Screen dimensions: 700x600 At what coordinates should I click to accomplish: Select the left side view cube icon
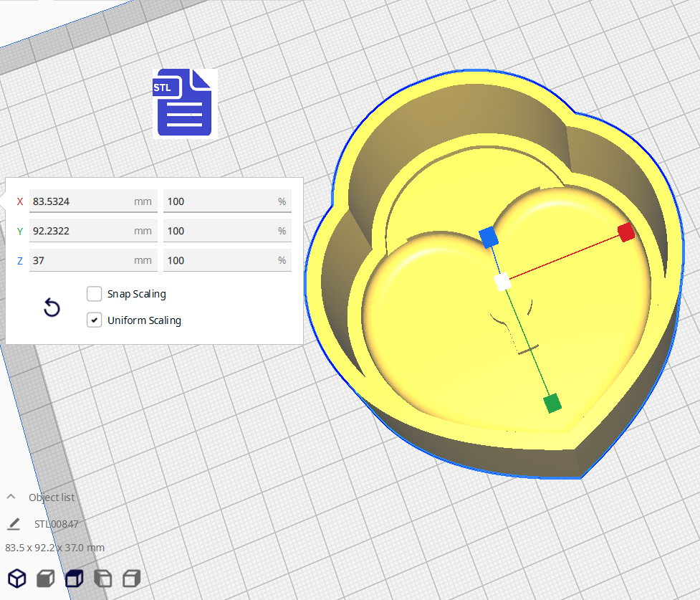(103, 578)
